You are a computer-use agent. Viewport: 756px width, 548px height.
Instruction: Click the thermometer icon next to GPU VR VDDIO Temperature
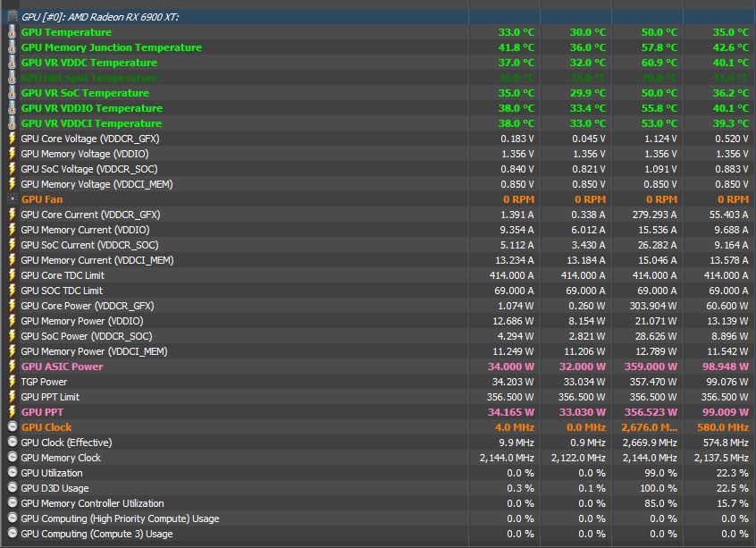(12, 108)
